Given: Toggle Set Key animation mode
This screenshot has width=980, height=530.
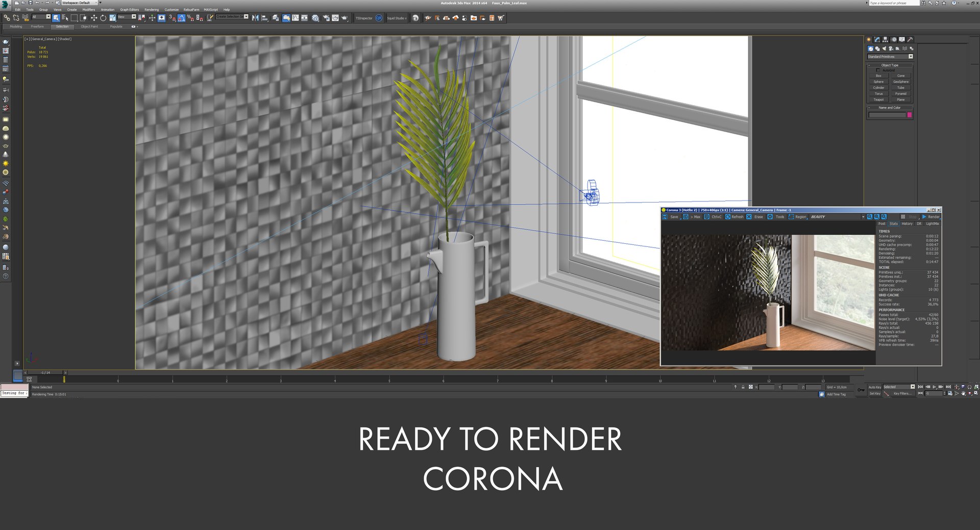Looking at the screenshot, I should tap(875, 393).
